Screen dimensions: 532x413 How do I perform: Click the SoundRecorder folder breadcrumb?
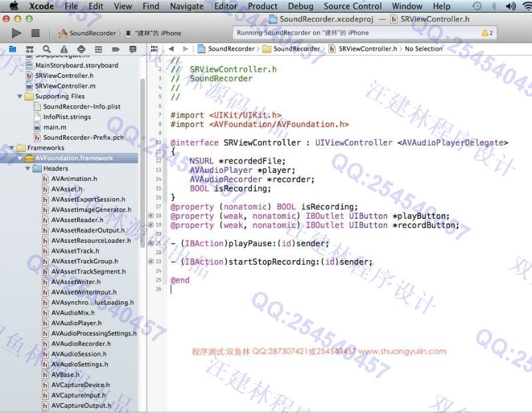point(291,49)
